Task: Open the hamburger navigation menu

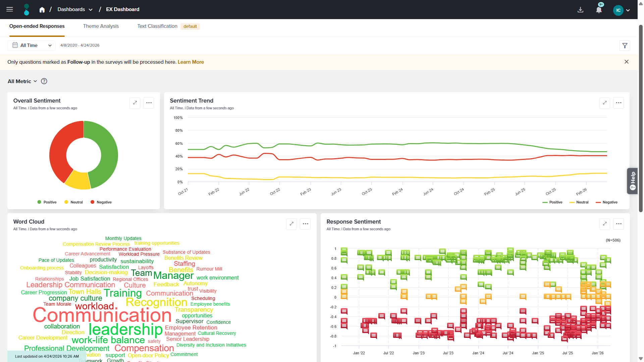Action: 10,9
